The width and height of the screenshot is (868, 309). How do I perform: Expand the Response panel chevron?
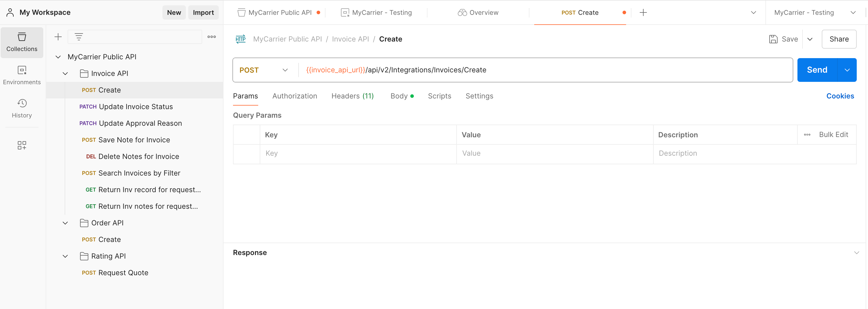click(x=856, y=253)
